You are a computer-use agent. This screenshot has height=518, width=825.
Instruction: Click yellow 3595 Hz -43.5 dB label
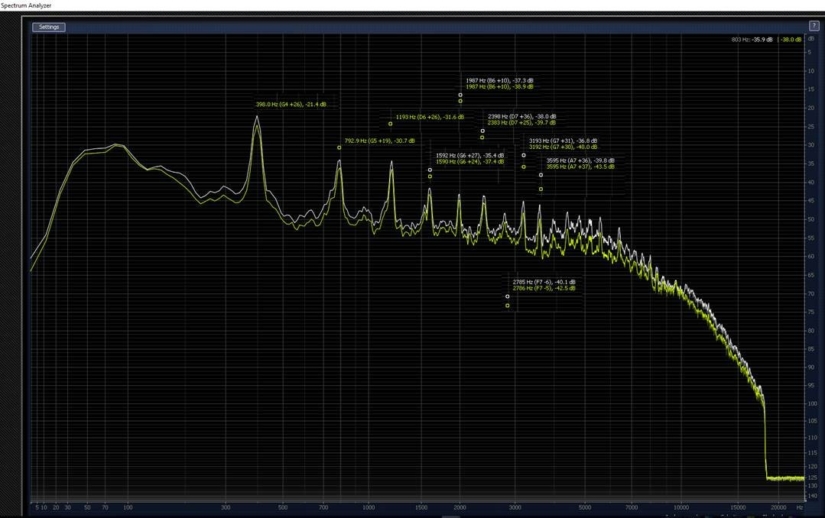coord(580,167)
